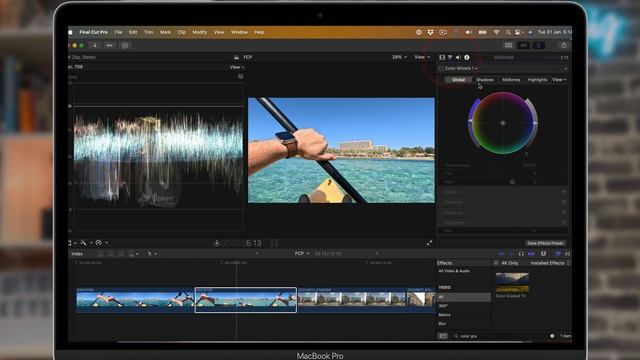This screenshot has width=640, height=360.
Task: Open the Modify menu
Action: click(200, 32)
